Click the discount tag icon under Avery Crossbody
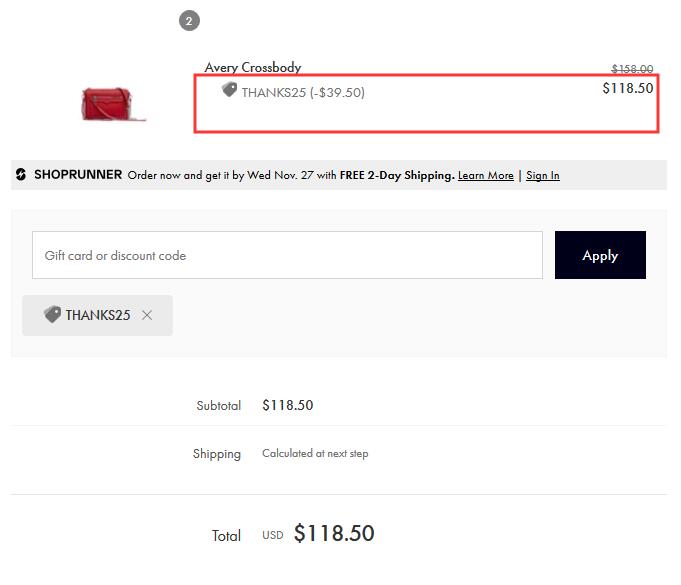 coord(229,90)
